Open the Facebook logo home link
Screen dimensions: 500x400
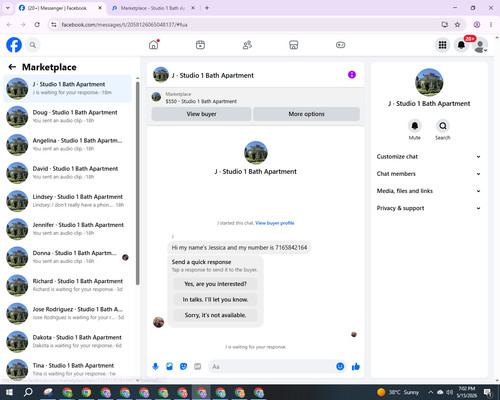[14, 45]
